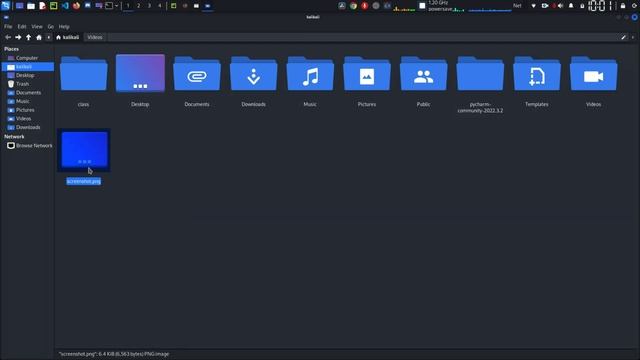Click the CPU frequency powersave monitor

point(441,6)
